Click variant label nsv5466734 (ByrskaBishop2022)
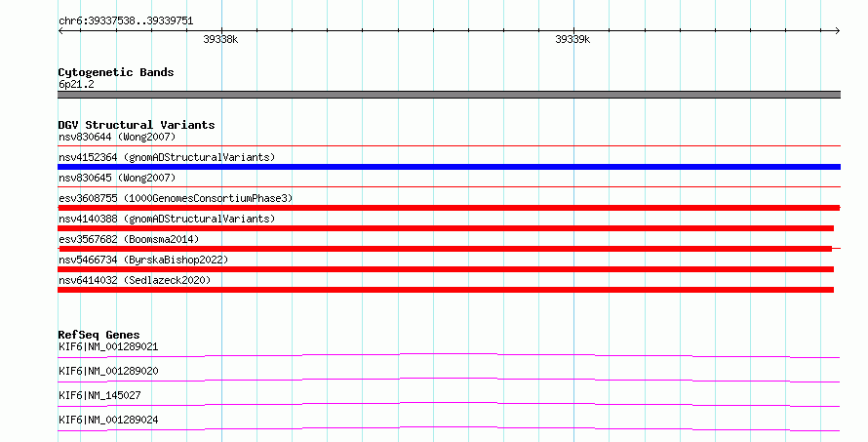The width and height of the screenshot is (868, 442). [x=143, y=260]
